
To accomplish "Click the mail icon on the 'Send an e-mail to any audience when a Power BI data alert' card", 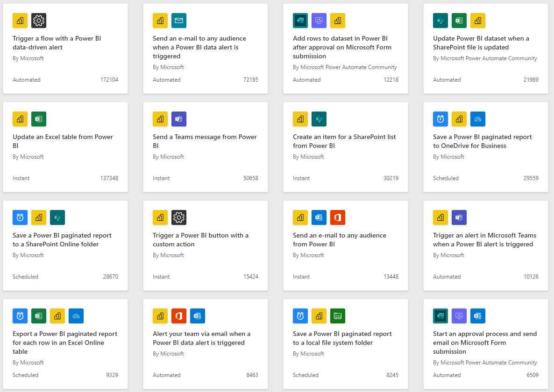I will (x=179, y=21).
